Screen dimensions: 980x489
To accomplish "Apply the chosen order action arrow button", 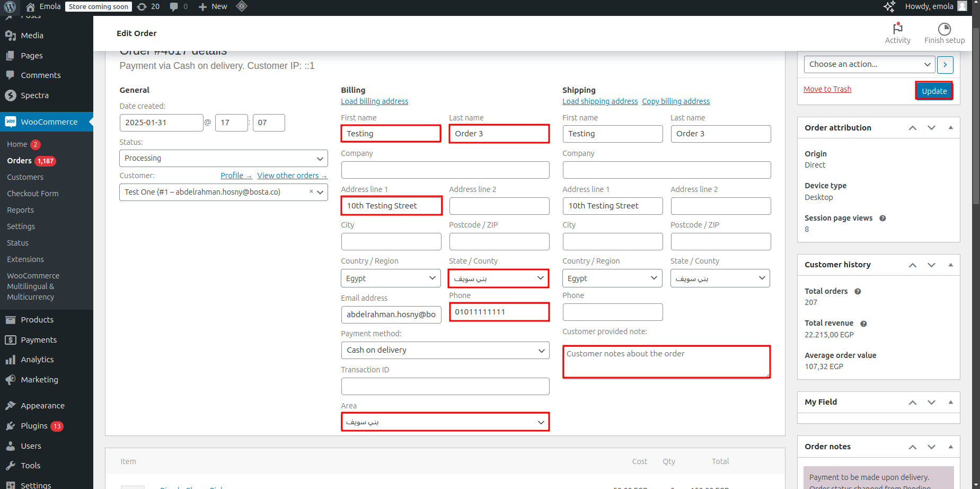I will pyautogui.click(x=945, y=65).
